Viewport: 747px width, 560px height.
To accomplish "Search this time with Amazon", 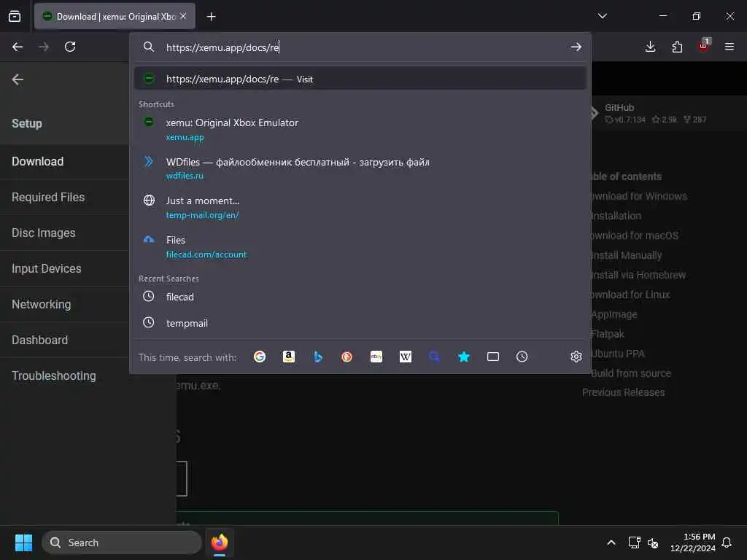I will [289, 357].
